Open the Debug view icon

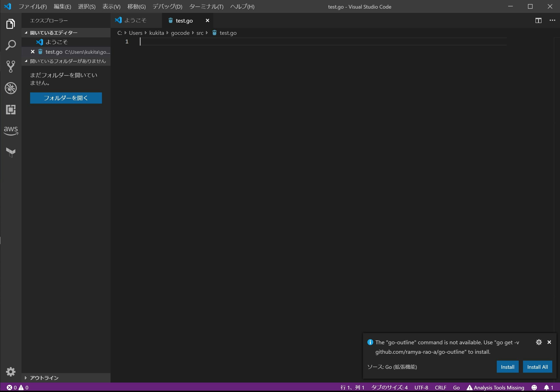coord(11,88)
